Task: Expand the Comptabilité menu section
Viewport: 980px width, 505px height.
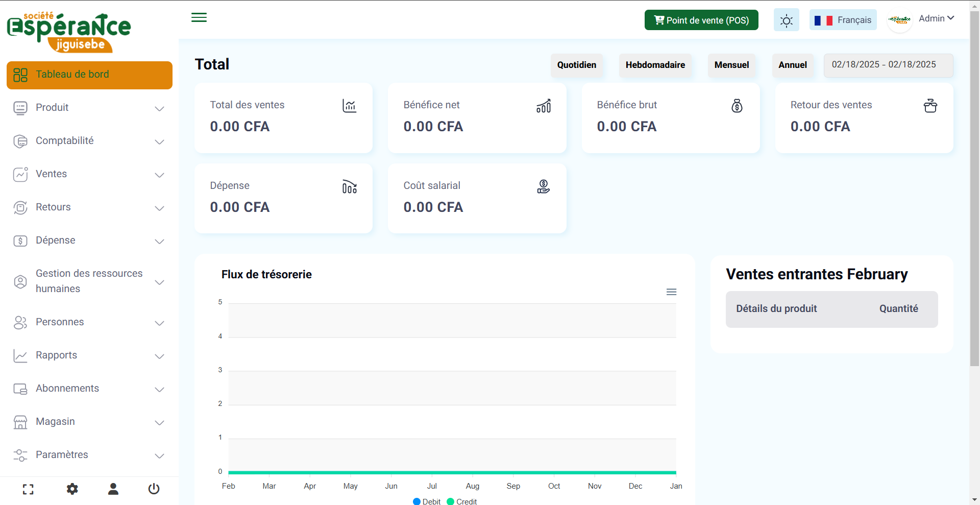Action: pos(89,141)
